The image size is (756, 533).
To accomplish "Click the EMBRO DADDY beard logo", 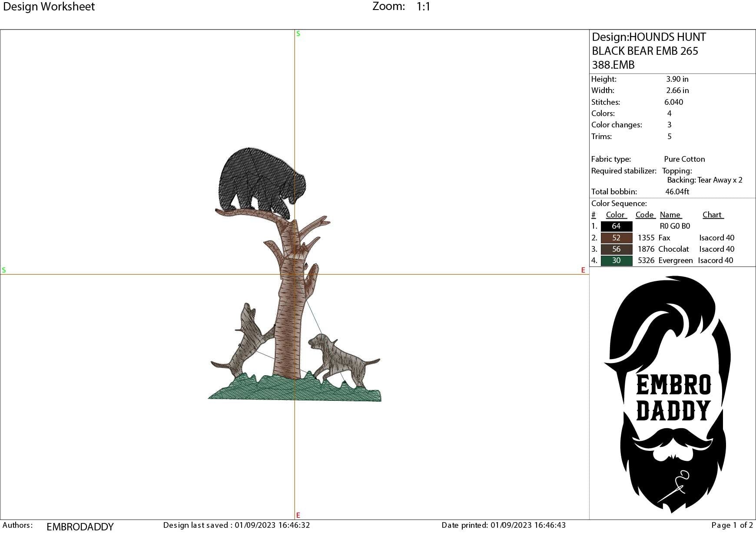I will pos(671,391).
